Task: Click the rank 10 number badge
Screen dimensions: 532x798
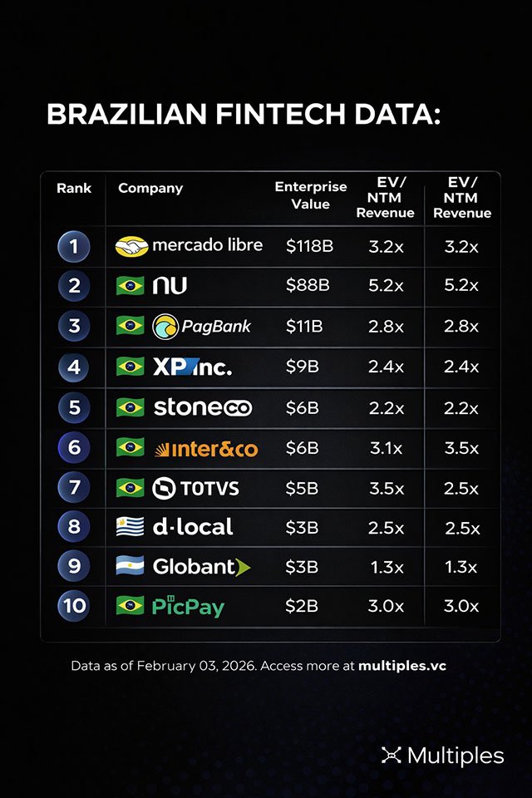Action: click(x=74, y=606)
